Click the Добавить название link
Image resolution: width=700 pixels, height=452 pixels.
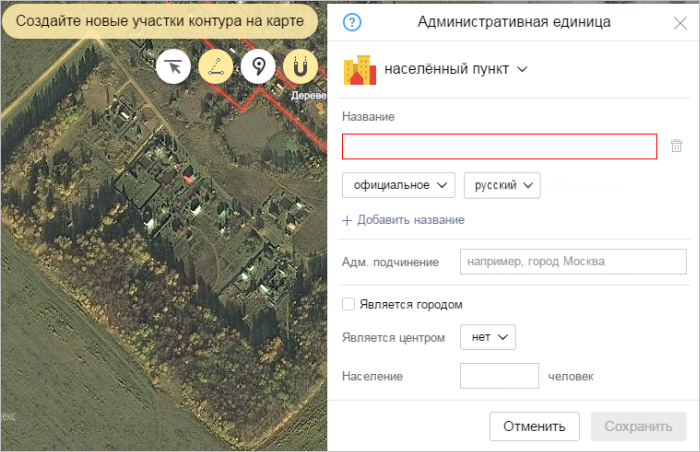pos(403,220)
